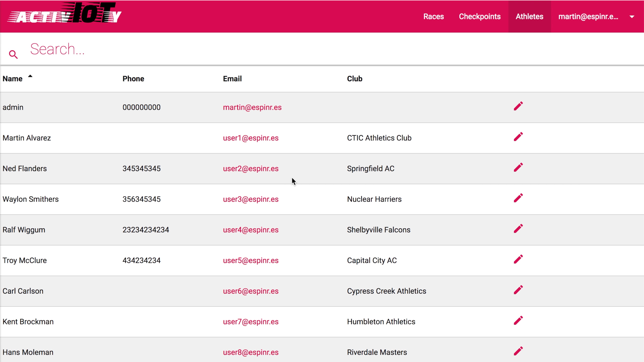Edit the Martin Alvarez athlete entry

coord(518,137)
